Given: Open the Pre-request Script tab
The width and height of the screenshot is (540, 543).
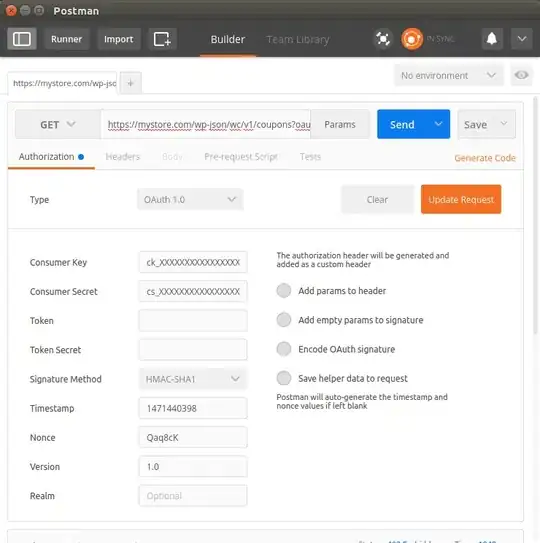Looking at the screenshot, I should (241, 157).
